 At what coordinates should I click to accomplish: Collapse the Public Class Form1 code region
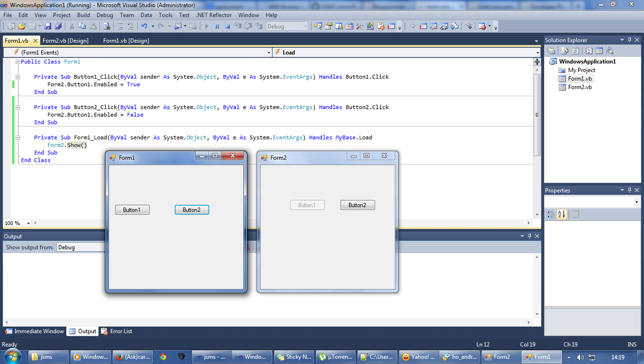tap(18, 61)
